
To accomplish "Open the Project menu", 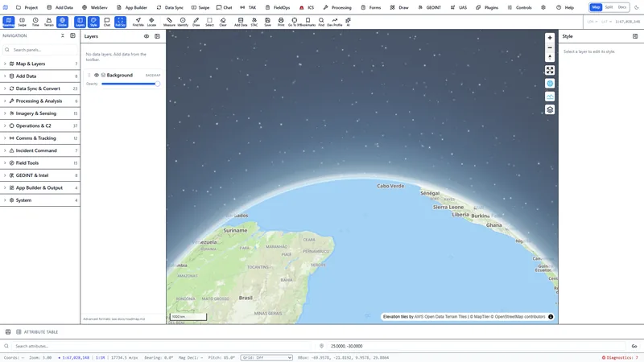I will (27, 7).
